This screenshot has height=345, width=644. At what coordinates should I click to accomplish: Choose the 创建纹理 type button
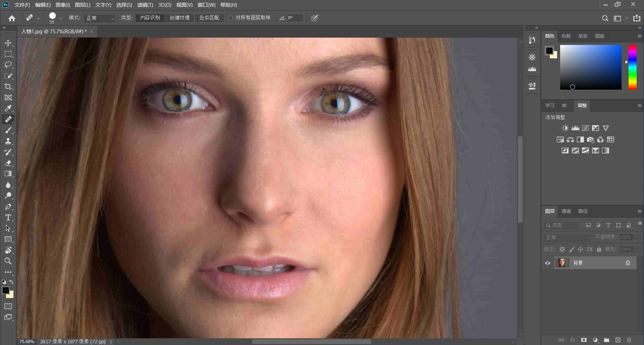coord(180,18)
